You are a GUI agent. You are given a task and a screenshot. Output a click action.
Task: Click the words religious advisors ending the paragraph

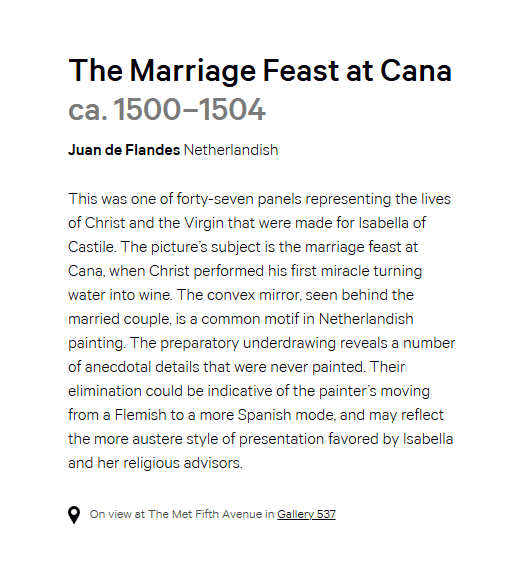[x=183, y=463]
